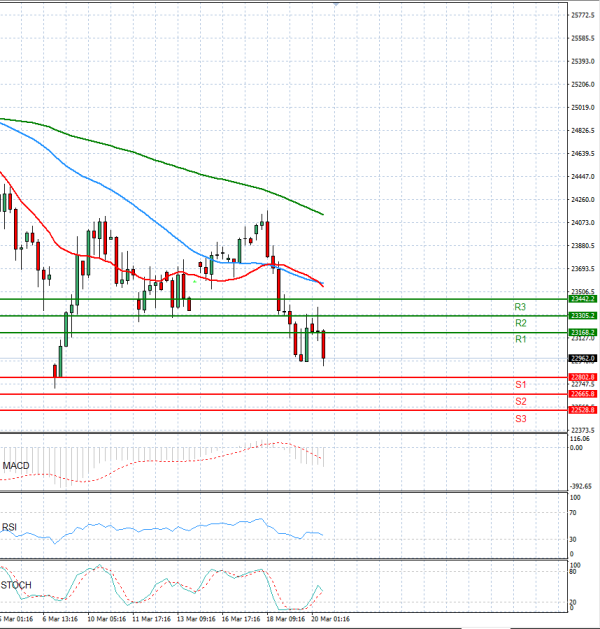Screen dimensions: 600x629
Task: Select the R2 resistance label
Action: 520,324
